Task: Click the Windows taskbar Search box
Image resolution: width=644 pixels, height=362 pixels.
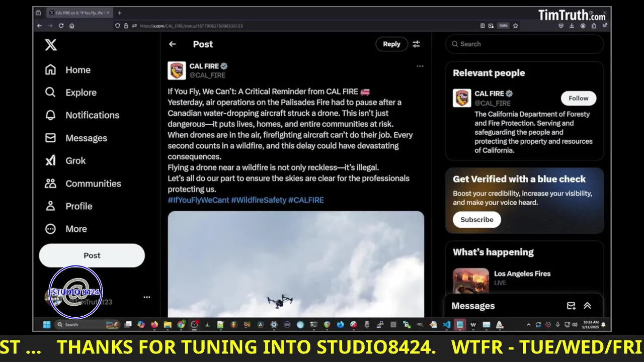Action: [87, 325]
